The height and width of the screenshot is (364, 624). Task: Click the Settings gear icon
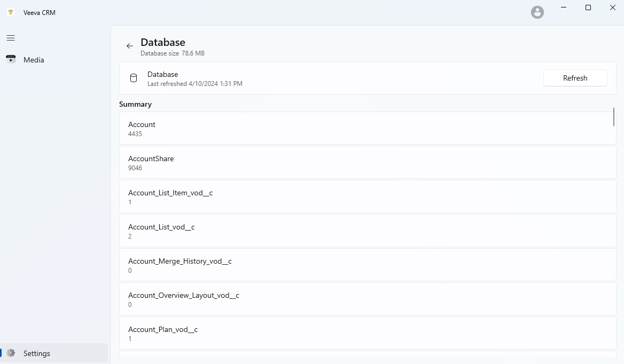11,353
